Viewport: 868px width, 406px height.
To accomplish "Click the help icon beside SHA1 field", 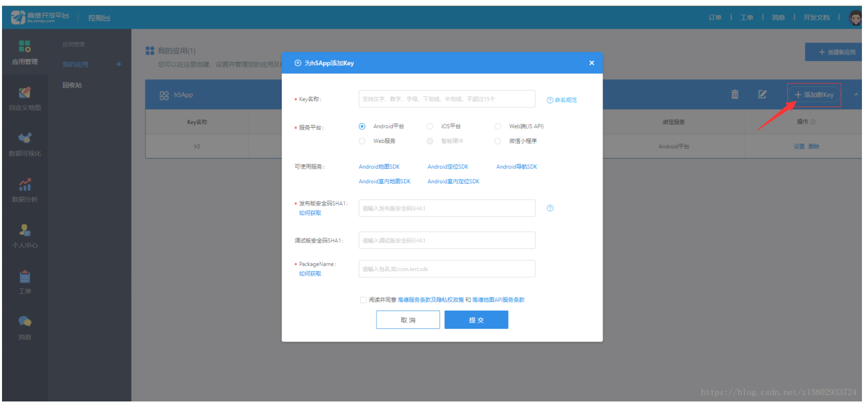I will 550,208.
